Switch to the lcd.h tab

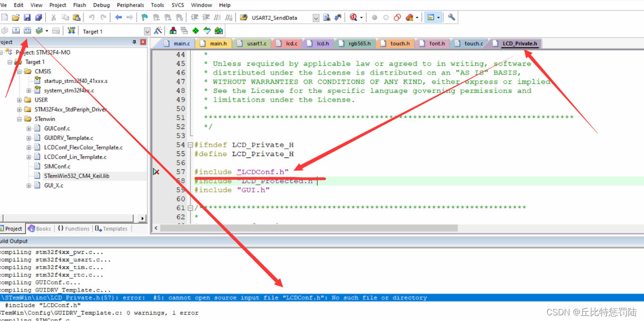[x=318, y=43]
